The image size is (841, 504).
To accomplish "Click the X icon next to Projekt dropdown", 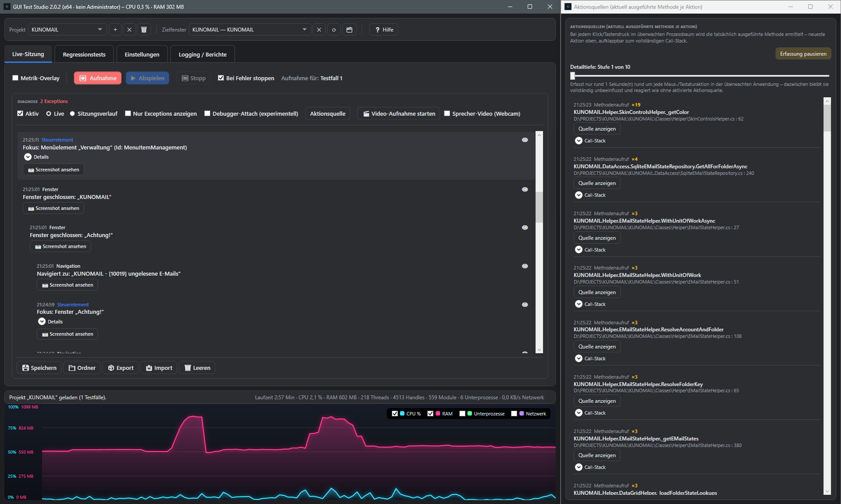I will point(129,30).
